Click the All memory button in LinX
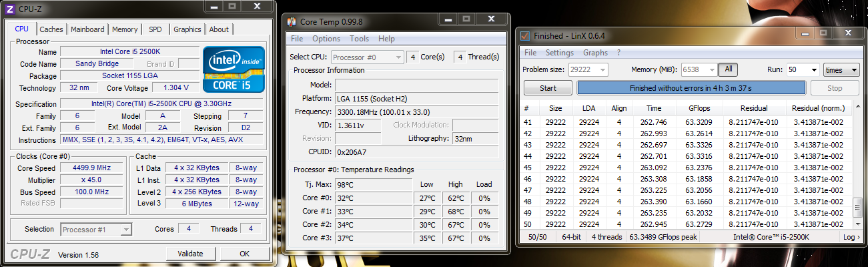 tap(728, 69)
